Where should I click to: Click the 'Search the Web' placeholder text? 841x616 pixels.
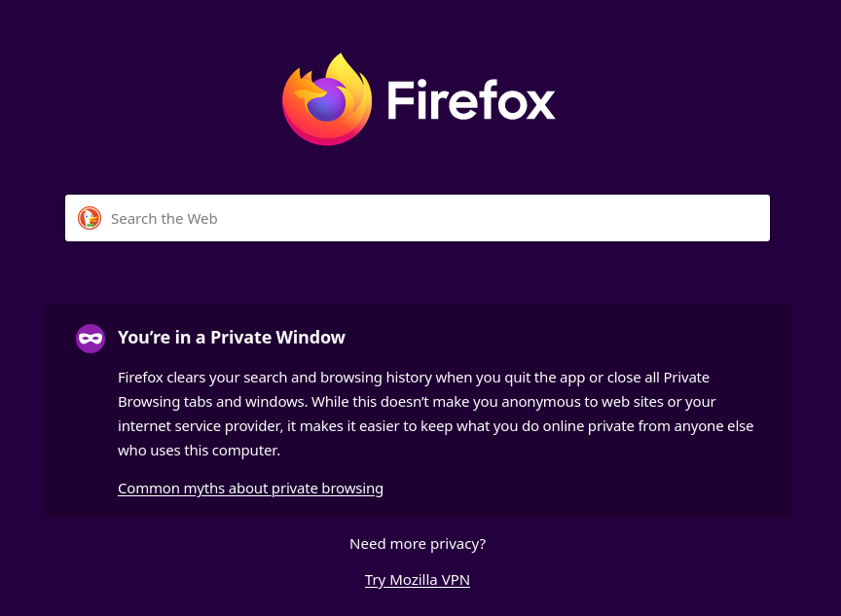(165, 219)
